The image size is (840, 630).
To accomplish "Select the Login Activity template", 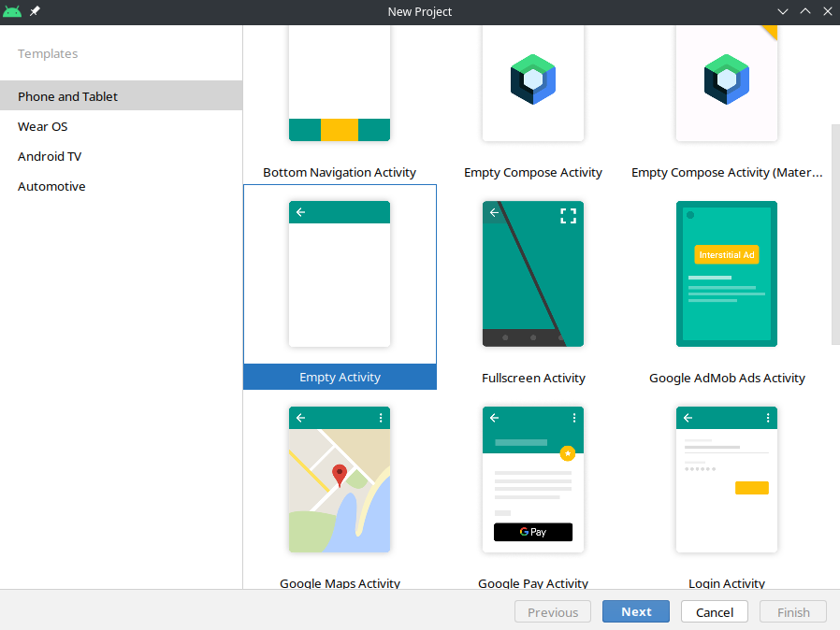I will point(727,480).
